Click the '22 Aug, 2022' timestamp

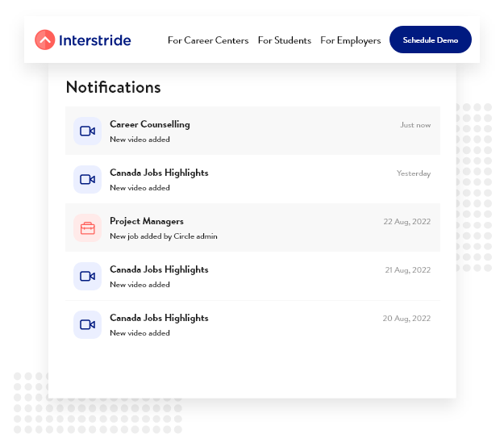click(x=407, y=222)
